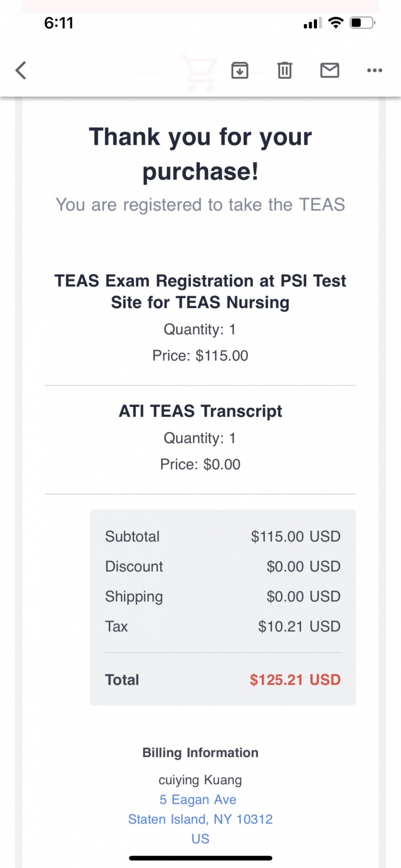
Task: Open the 5 Eagan Ave address link
Action: (x=198, y=800)
